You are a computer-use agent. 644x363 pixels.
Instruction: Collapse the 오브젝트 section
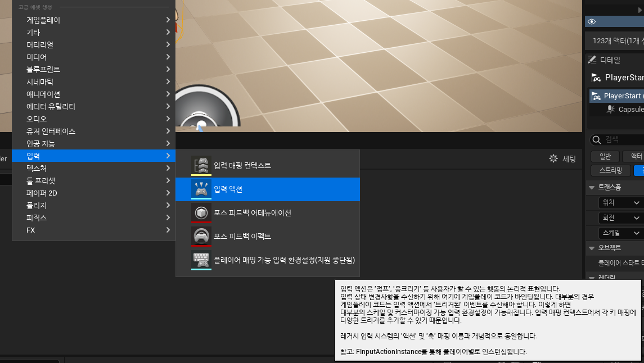click(x=592, y=248)
